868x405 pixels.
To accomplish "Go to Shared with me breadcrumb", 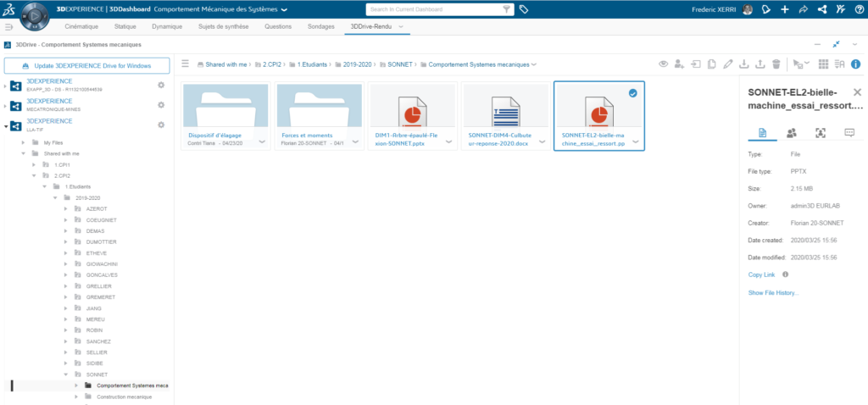I will 225,64.
